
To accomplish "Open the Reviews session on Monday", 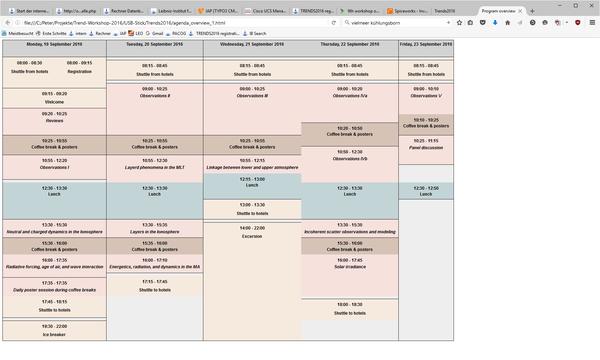I will coord(54,121).
